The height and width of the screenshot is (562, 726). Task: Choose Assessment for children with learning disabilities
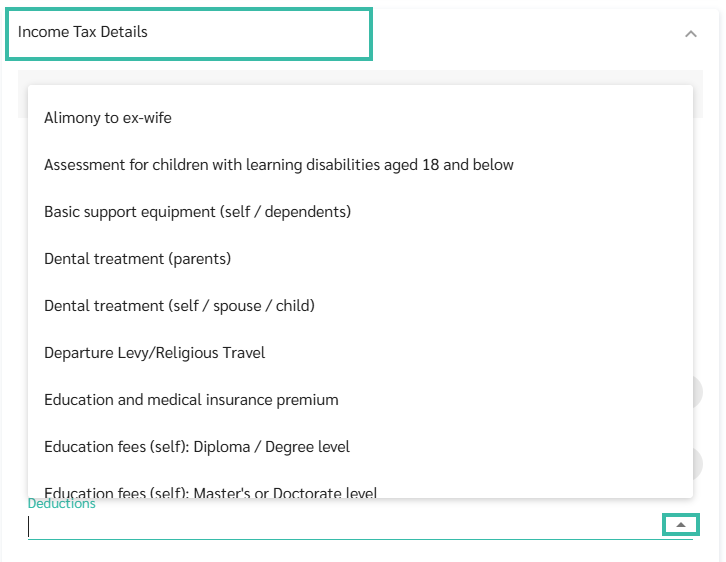(x=279, y=165)
